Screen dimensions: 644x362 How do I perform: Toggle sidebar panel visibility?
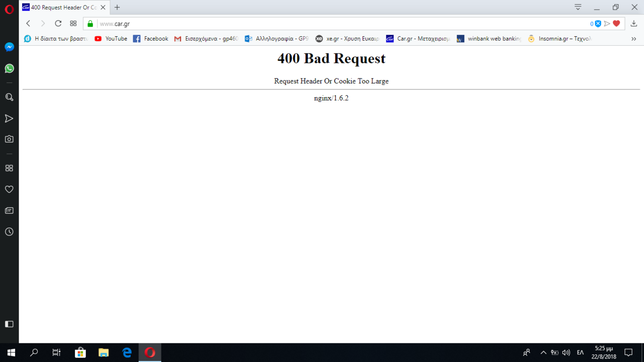pyautogui.click(x=9, y=324)
